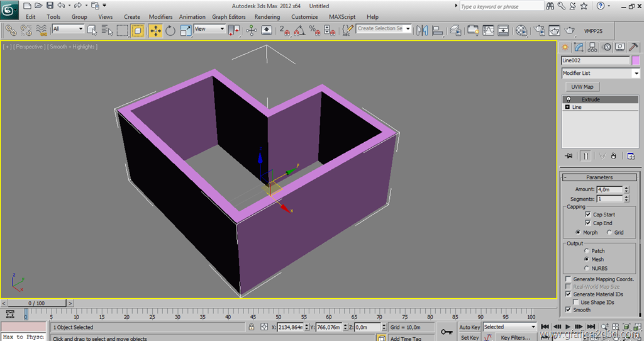The image size is (644, 341).
Task: Expand the Modifier List dropdown
Action: click(636, 74)
